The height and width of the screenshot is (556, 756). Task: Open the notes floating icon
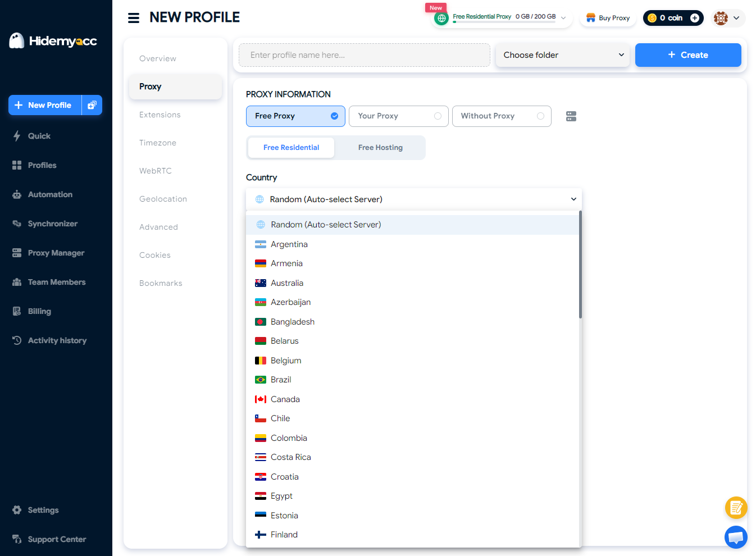click(736, 508)
